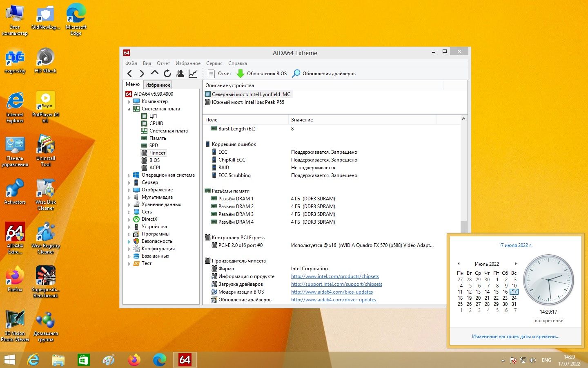The width and height of the screenshot is (588, 368).
Task: Click Обновления BIOS toolbar button
Action: pyautogui.click(x=262, y=74)
